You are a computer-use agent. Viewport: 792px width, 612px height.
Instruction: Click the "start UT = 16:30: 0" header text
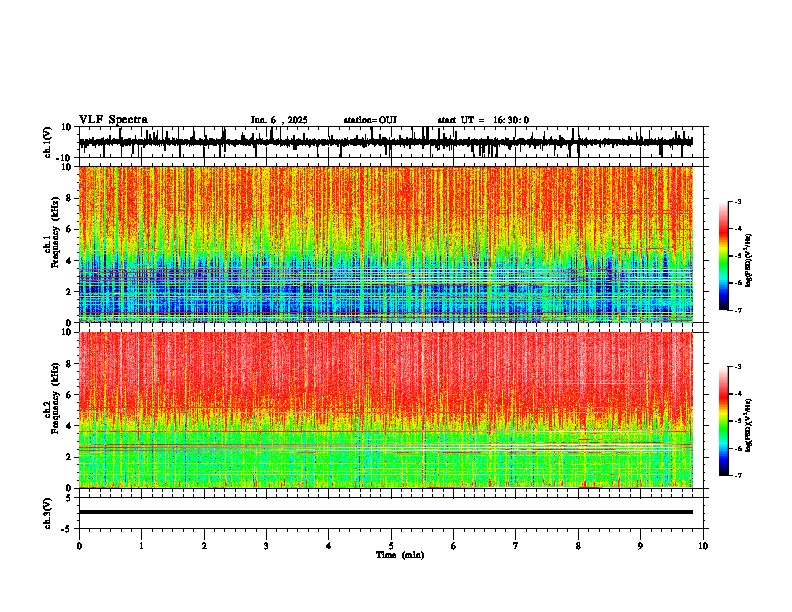[x=483, y=120]
